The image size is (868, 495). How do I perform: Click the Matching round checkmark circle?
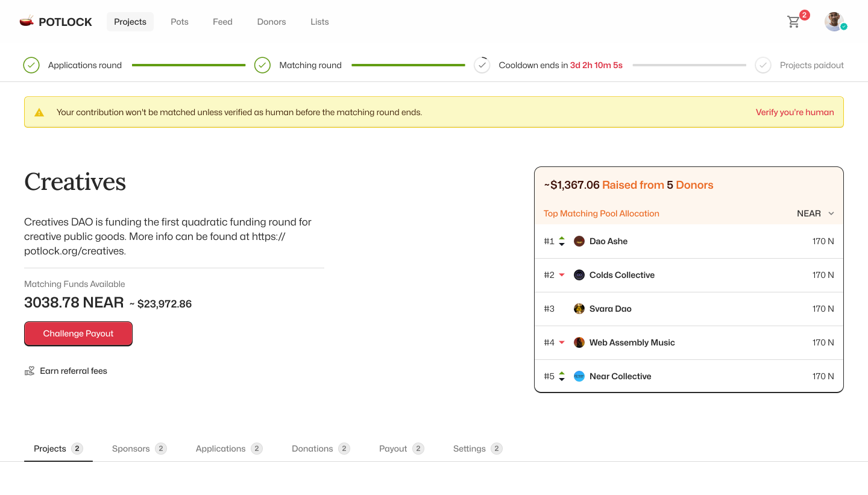click(x=262, y=65)
